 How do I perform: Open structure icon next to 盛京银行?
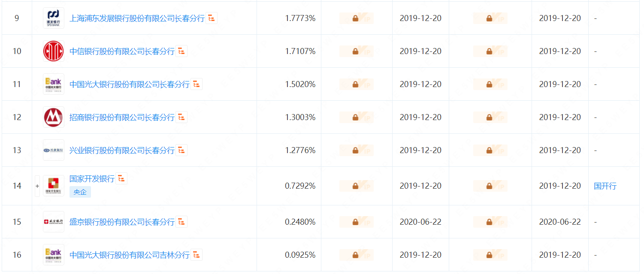pos(181,222)
